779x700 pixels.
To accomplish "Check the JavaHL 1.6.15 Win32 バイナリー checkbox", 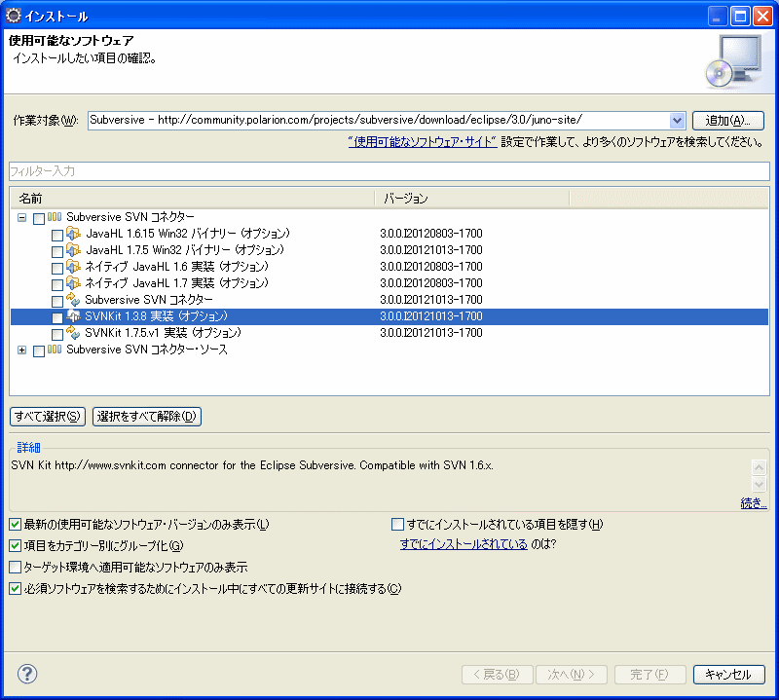I will point(57,235).
